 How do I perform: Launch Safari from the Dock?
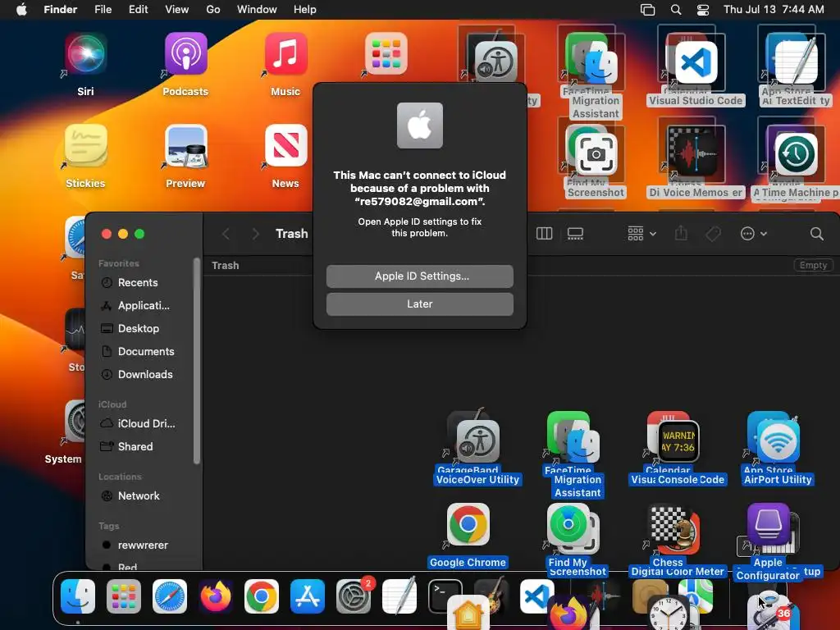pyautogui.click(x=170, y=596)
